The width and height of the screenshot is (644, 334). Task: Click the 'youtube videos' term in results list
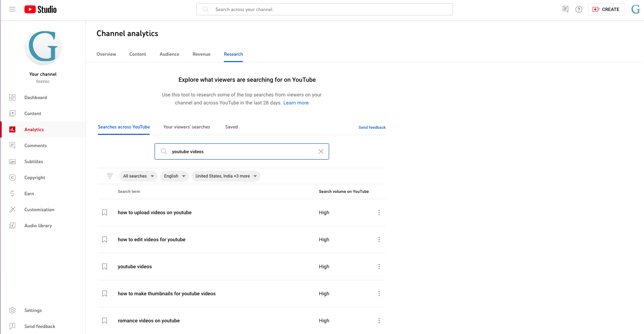pos(135,267)
